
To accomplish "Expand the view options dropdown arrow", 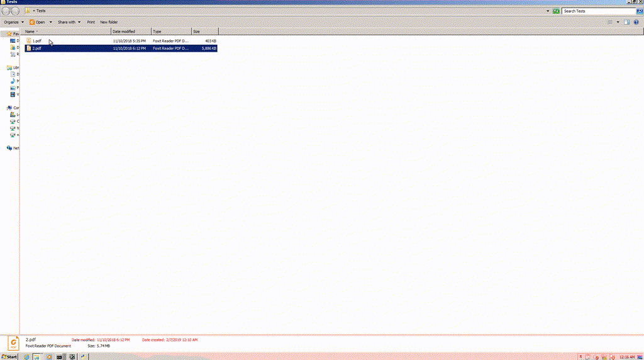I will [x=618, y=22].
